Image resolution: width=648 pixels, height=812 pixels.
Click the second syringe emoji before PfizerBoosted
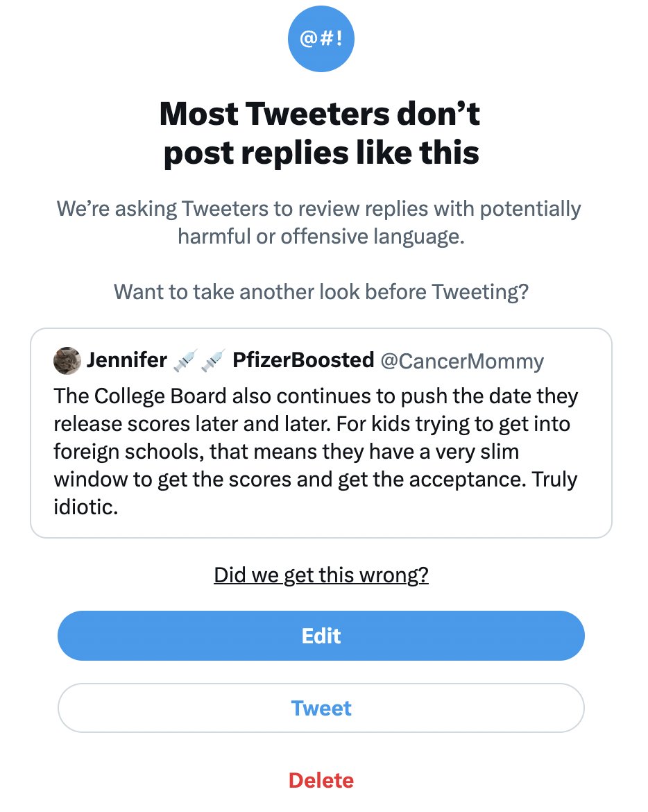[x=213, y=360]
